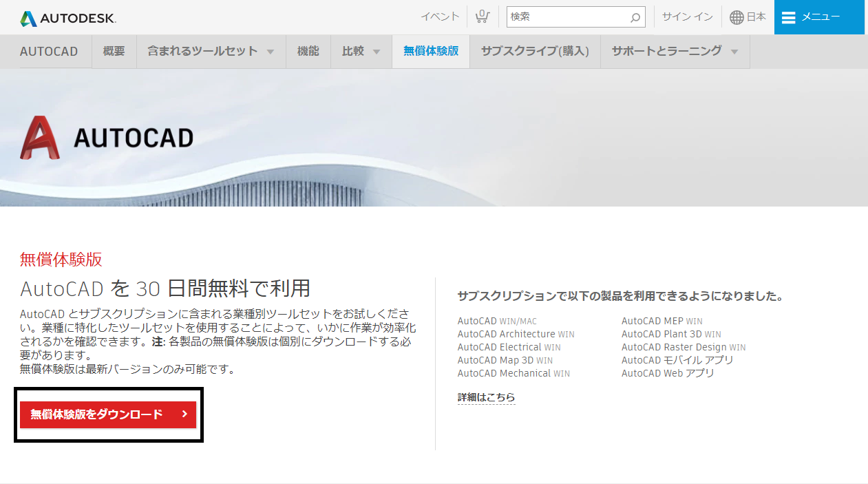Click the globe region icon
Viewport: 868px width, 484px height.
(x=737, y=17)
